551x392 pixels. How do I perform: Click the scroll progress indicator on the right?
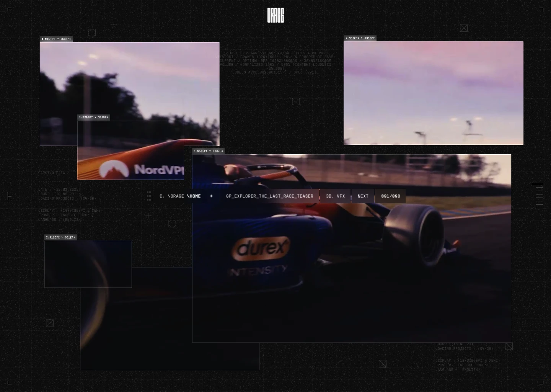tap(538, 196)
